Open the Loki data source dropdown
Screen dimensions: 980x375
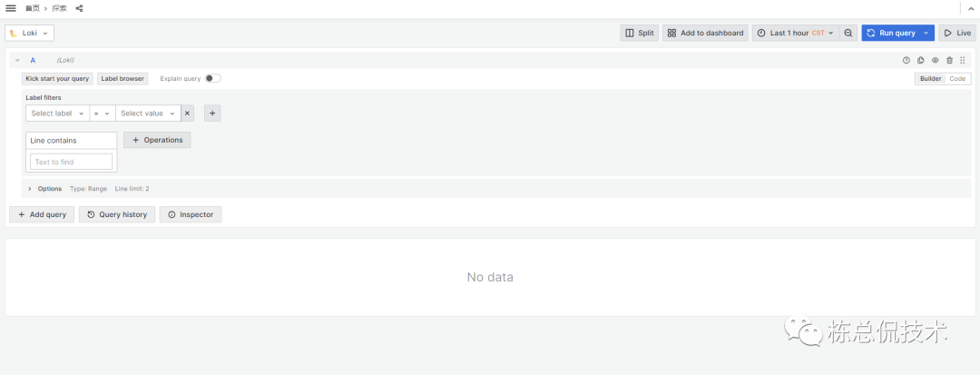point(30,33)
